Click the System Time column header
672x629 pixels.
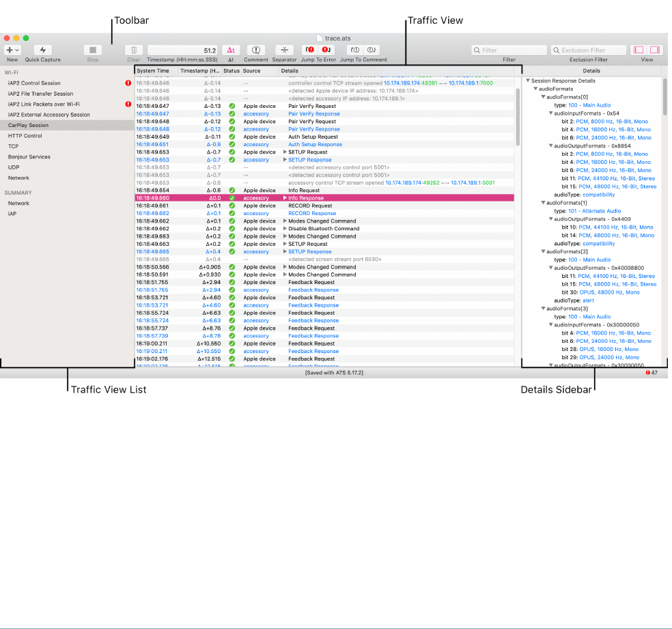(153, 70)
